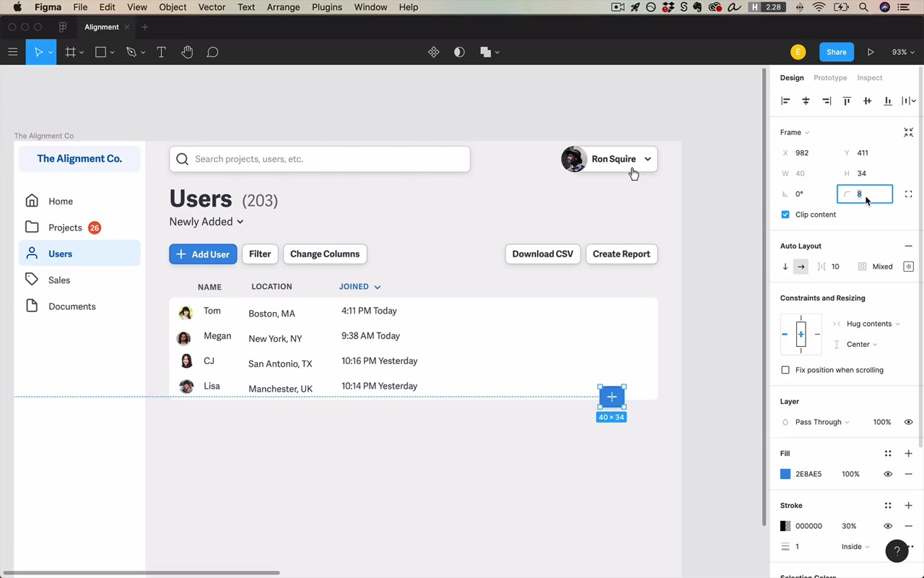Click the Search projects, users field
The width and height of the screenshot is (924, 578).
coord(320,159)
